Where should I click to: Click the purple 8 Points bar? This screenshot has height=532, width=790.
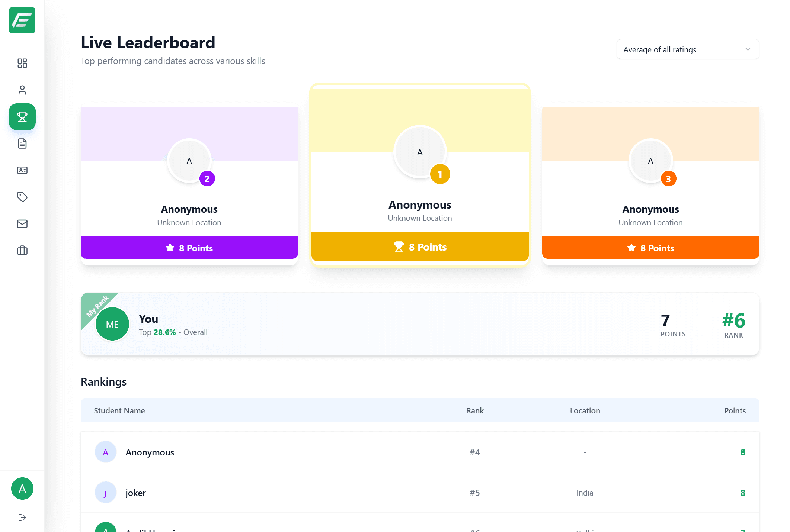(189, 248)
